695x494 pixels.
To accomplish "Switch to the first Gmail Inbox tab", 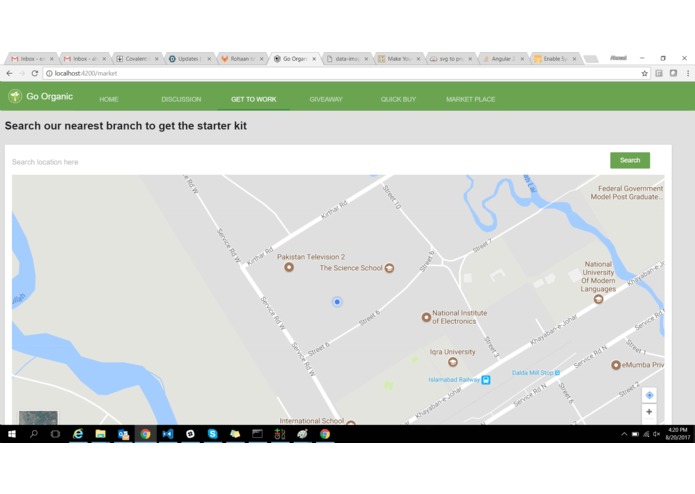I will pos(32,58).
